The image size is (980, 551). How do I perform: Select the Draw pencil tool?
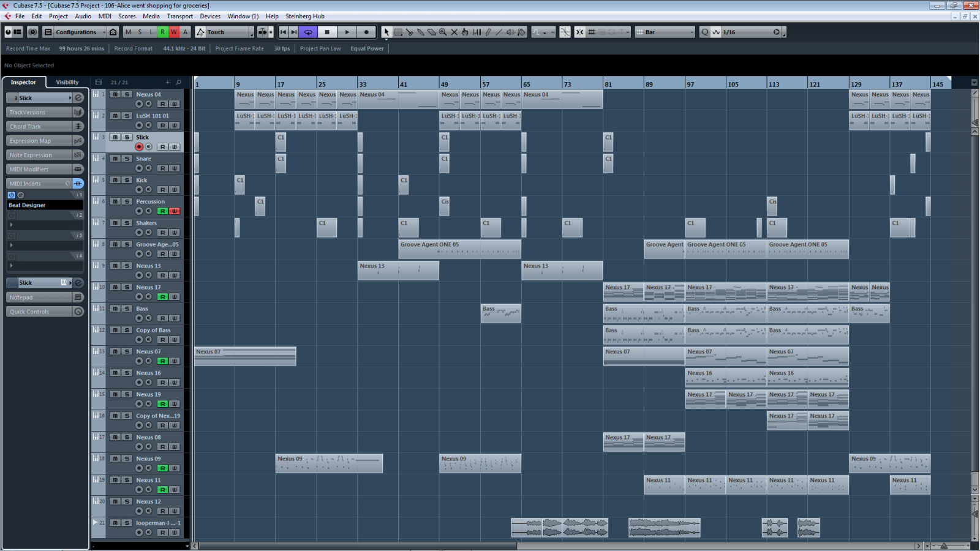[x=488, y=32]
